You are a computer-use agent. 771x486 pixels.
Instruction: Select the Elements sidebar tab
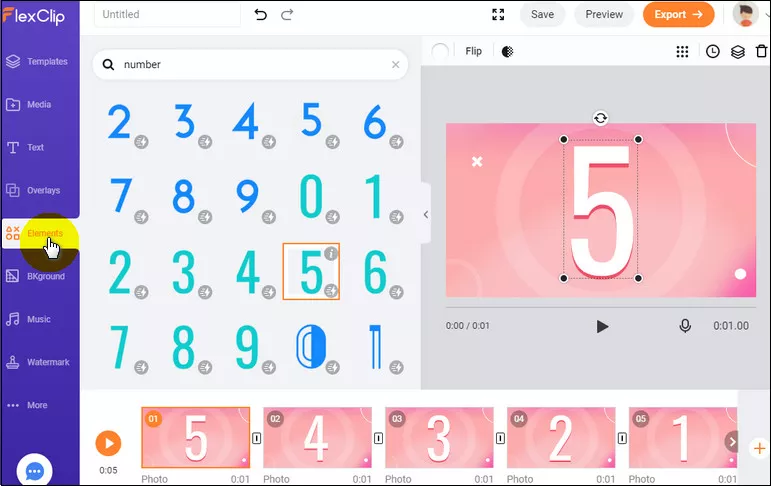tap(39, 233)
